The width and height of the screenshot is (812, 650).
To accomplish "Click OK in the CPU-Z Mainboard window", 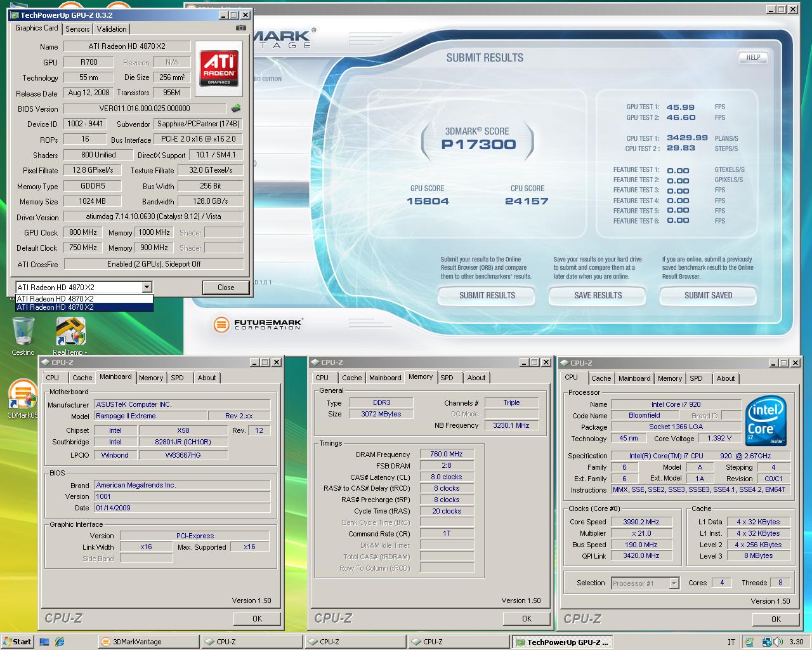I will point(257,618).
